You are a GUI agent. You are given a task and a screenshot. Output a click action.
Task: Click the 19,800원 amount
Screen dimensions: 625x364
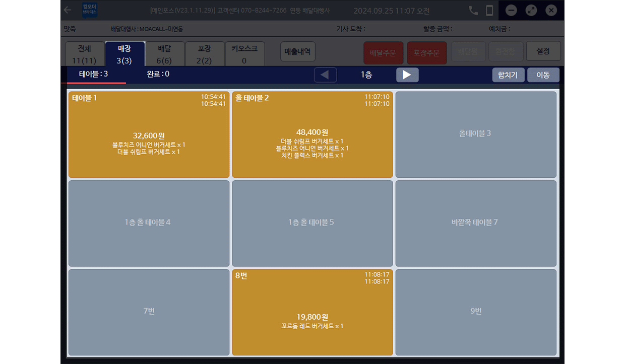click(312, 317)
